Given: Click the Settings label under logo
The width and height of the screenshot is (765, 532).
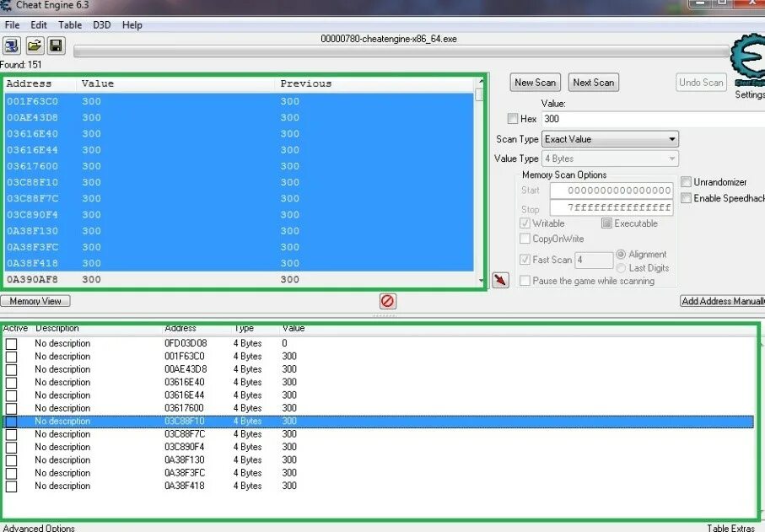Looking at the screenshot, I should click(750, 94).
